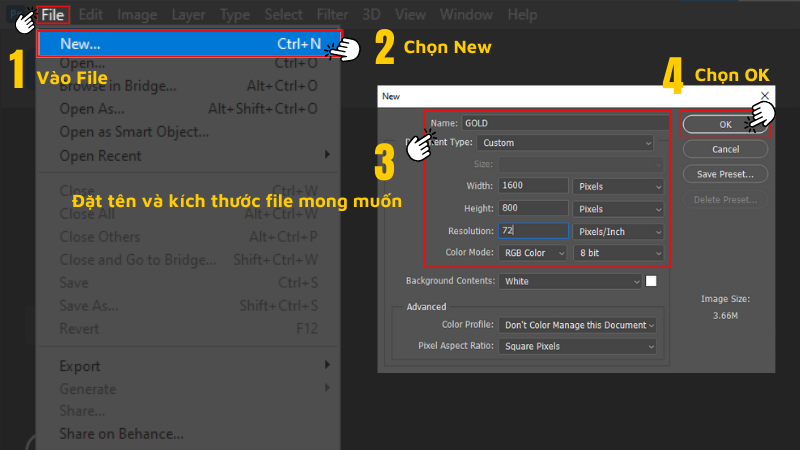This screenshot has width=800, height=450.
Task: Open the disabled Size dropdown
Action: (581, 164)
